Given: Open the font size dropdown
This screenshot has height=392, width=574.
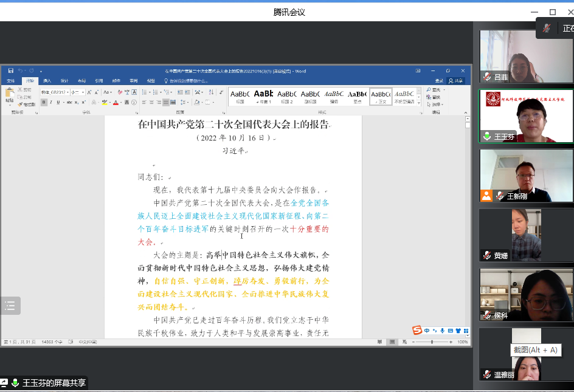Looking at the screenshot, I should pos(78,92).
